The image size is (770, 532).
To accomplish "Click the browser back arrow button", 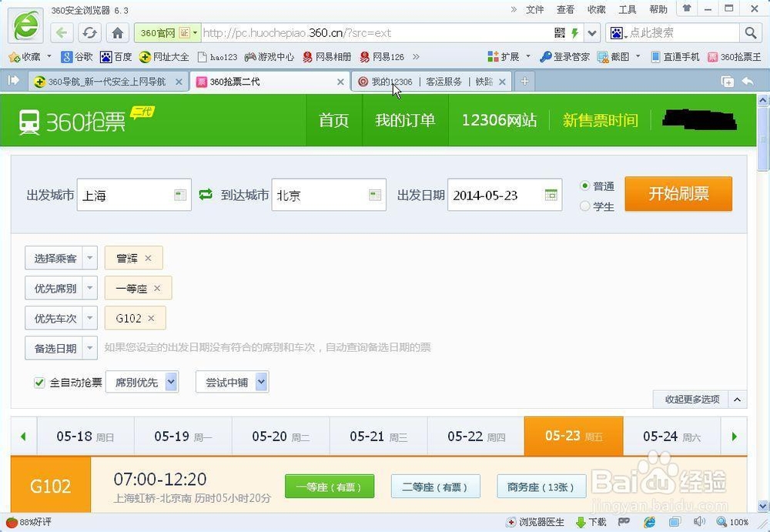I will [62, 33].
